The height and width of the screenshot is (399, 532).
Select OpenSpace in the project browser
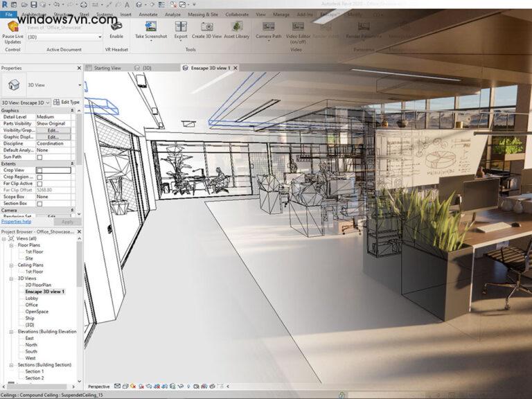37,312
